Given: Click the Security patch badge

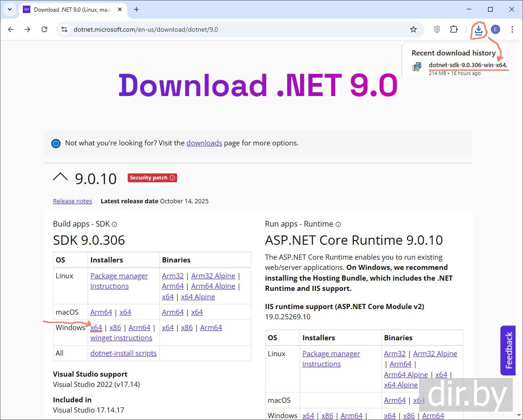Looking at the screenshot, I should pos(152,178).
